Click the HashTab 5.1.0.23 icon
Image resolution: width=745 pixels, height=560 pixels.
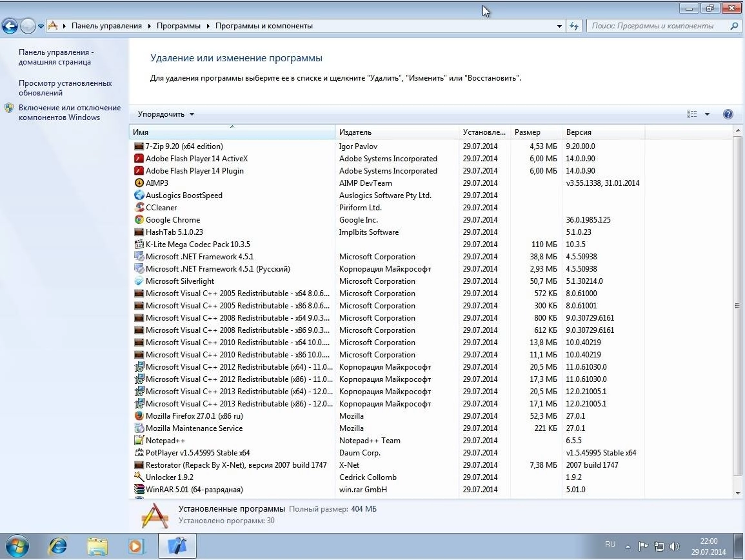pos(139,232)
